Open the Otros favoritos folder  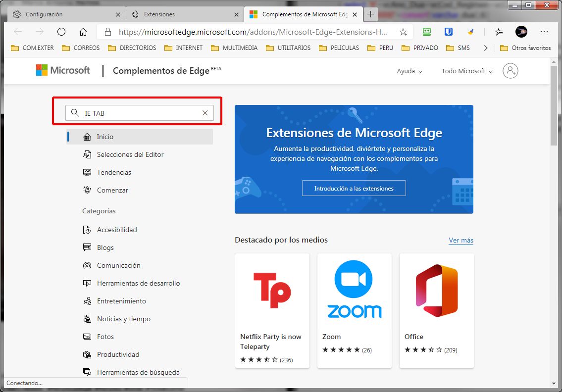pos(525,48)
